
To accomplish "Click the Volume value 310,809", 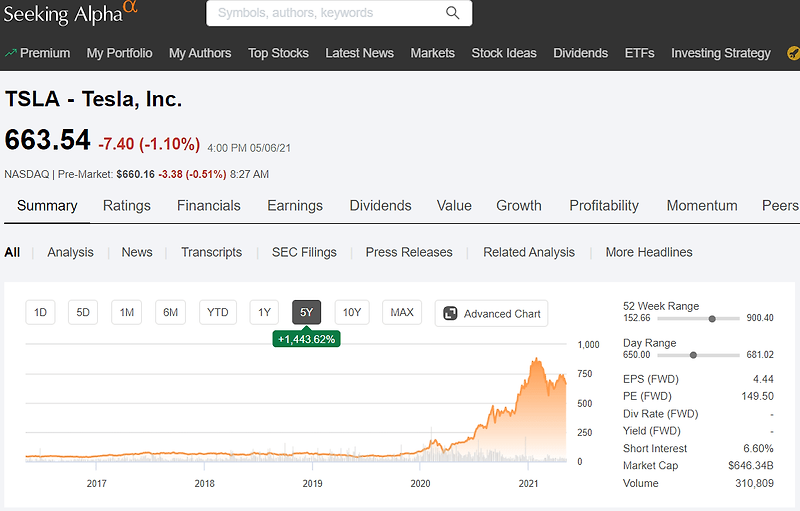I will [x=754, y=483].
